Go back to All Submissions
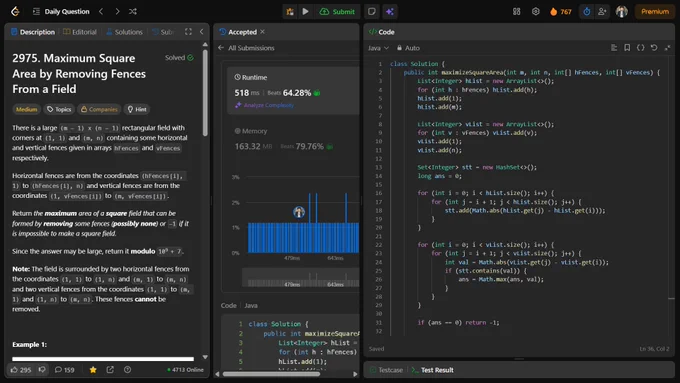 pyautogui.click(x=246, y=48)
